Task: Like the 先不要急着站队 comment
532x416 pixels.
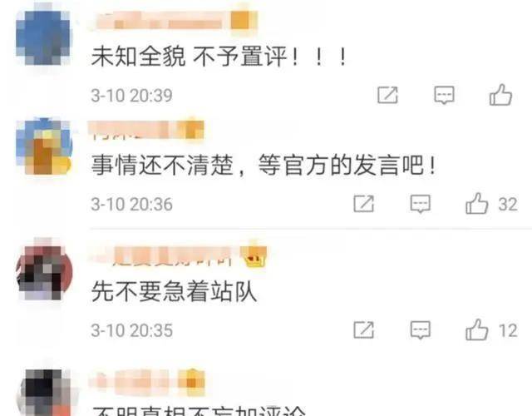Action: click(x=476, y=329)
